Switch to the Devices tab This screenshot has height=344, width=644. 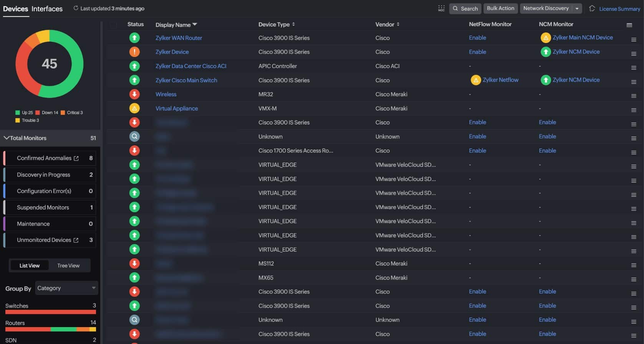15,9
